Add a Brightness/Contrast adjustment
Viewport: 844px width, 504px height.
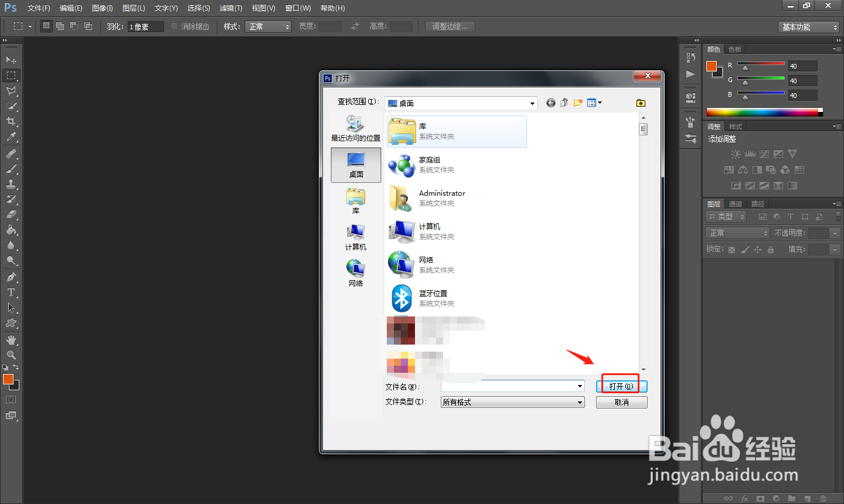click(736, 154)
